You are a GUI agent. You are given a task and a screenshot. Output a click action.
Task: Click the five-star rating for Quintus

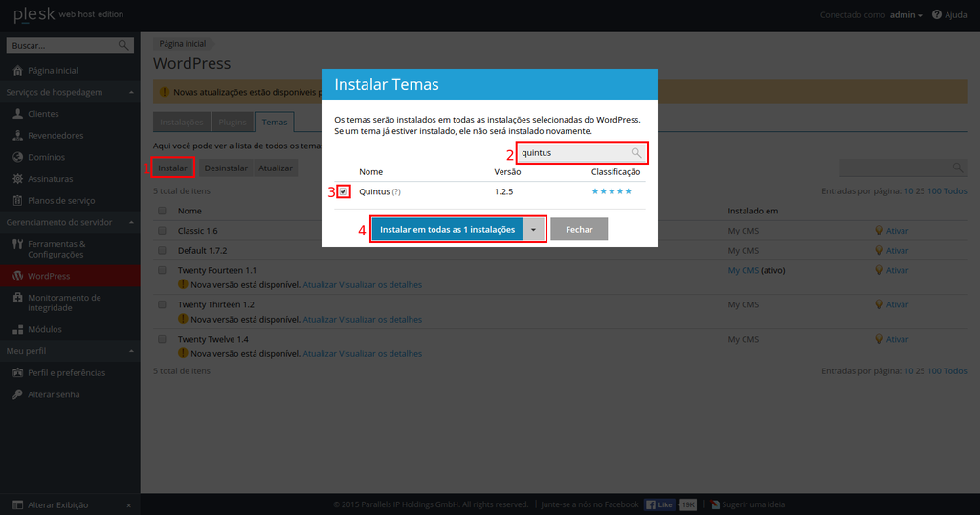tap(612, 192)
